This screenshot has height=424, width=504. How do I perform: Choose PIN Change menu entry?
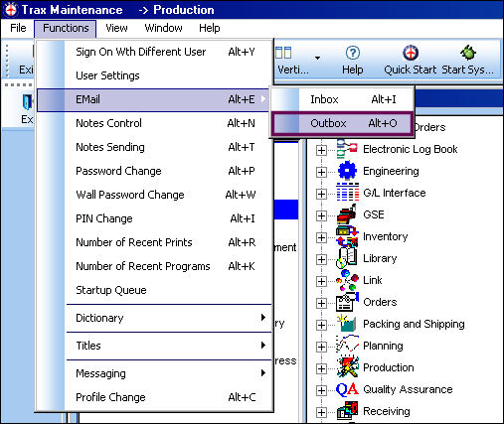click(154, 218)
